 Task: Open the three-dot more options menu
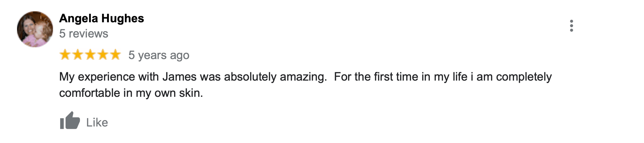click(571, 26)
